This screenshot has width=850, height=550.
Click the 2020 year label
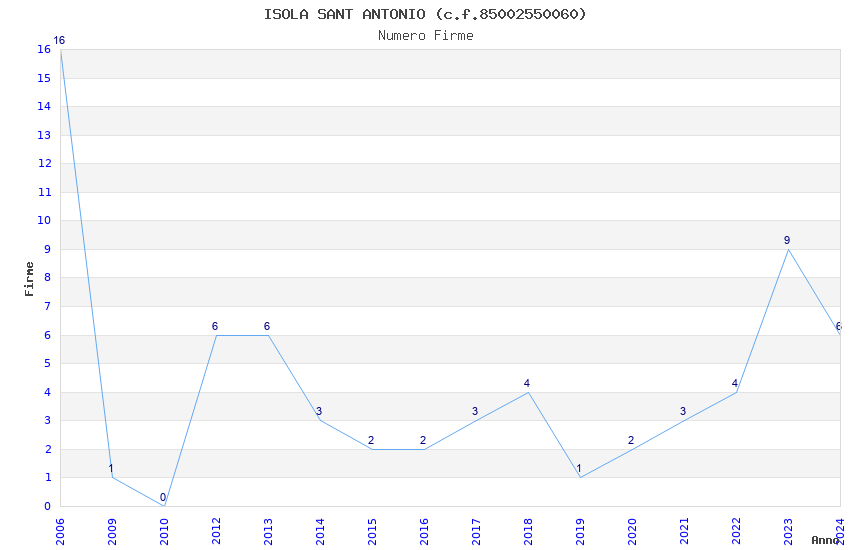632,532
